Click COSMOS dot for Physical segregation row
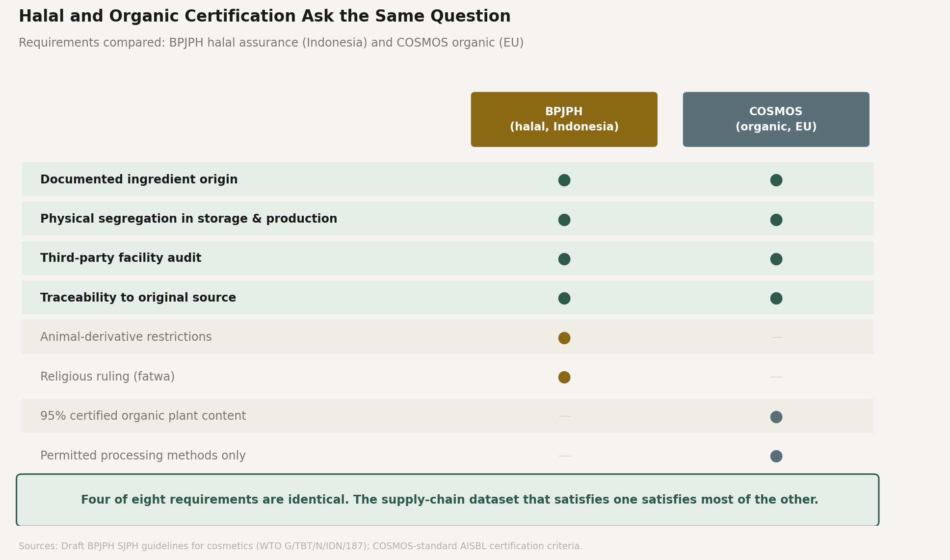950x560 pixels. point(776,220)
